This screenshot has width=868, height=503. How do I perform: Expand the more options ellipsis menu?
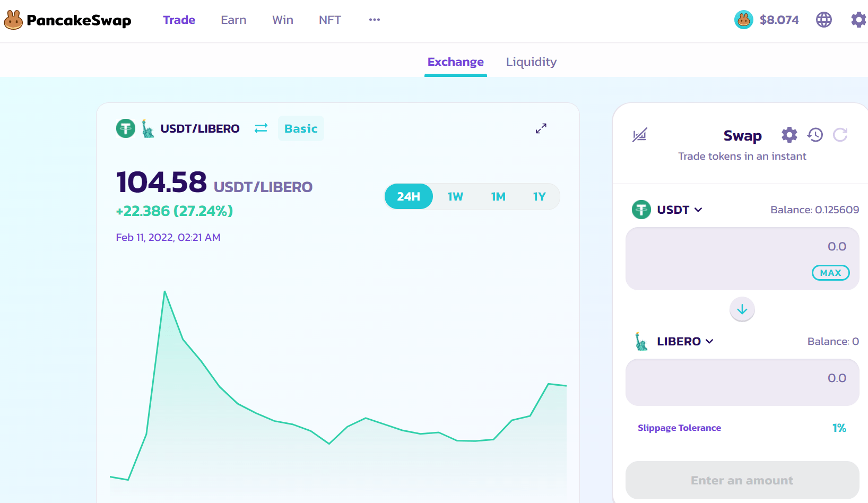[x=375, y=20]
